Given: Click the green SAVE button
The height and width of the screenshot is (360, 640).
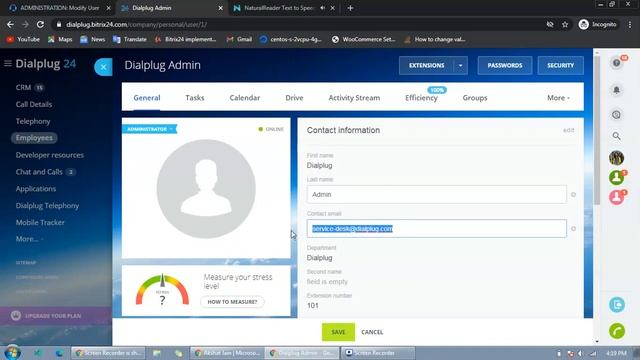Looking at the screenshot, I should 338,332.
